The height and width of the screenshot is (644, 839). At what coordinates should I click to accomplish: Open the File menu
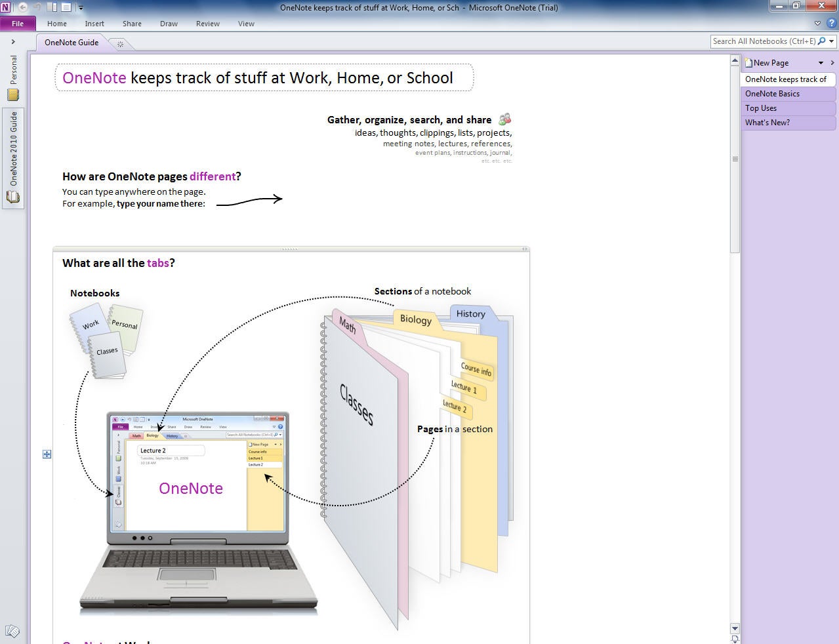[x=18, y=24]
